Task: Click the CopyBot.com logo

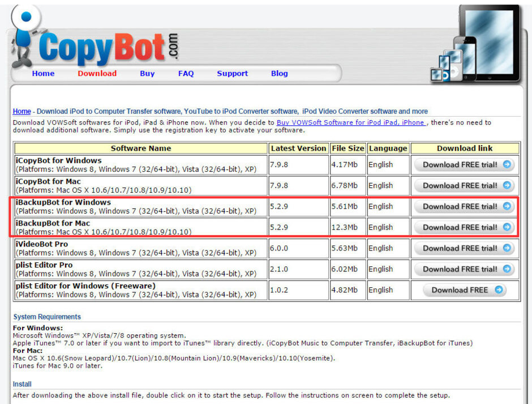Action: click(x=109, y=48)
